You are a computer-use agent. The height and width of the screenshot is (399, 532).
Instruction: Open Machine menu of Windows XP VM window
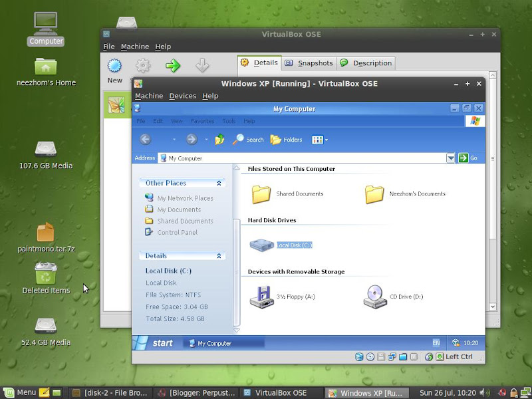pos(149,96)
